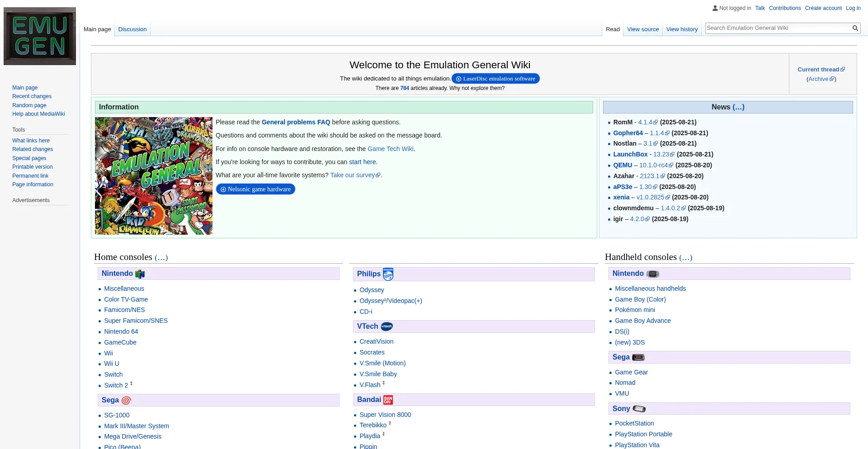This screenshot has width=868, height=449.
Task: Click the Game Boy icon in Handheld Nintendo header
Action: click(652, 274)
